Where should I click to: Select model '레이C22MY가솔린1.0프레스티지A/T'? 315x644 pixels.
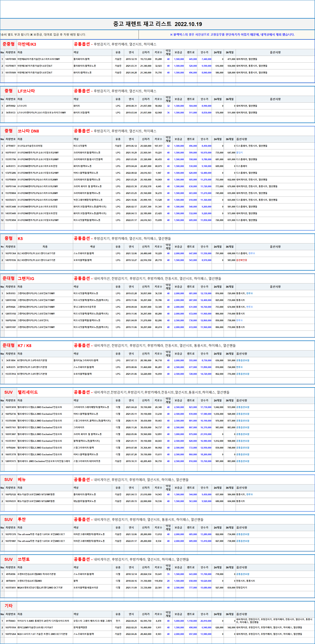coord(35,627)
